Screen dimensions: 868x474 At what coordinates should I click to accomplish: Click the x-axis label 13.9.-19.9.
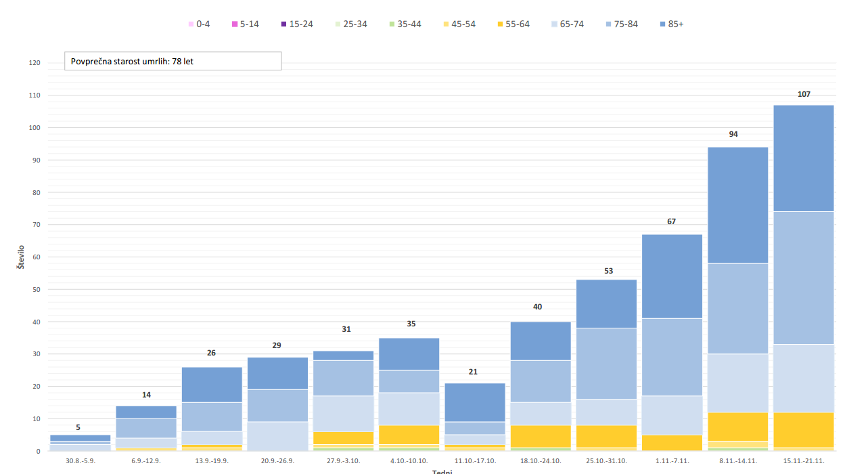click(212, 460)
